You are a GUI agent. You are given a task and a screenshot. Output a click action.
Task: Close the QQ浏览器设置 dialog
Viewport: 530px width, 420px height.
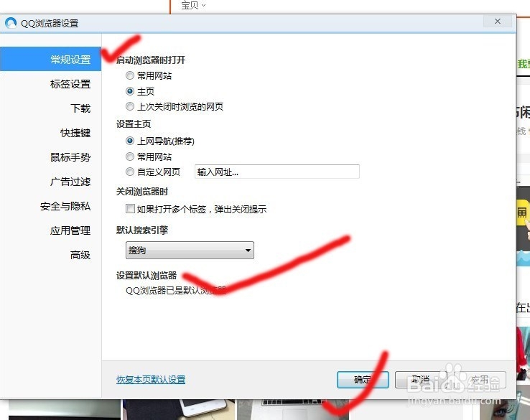click(x=497, y=22)
